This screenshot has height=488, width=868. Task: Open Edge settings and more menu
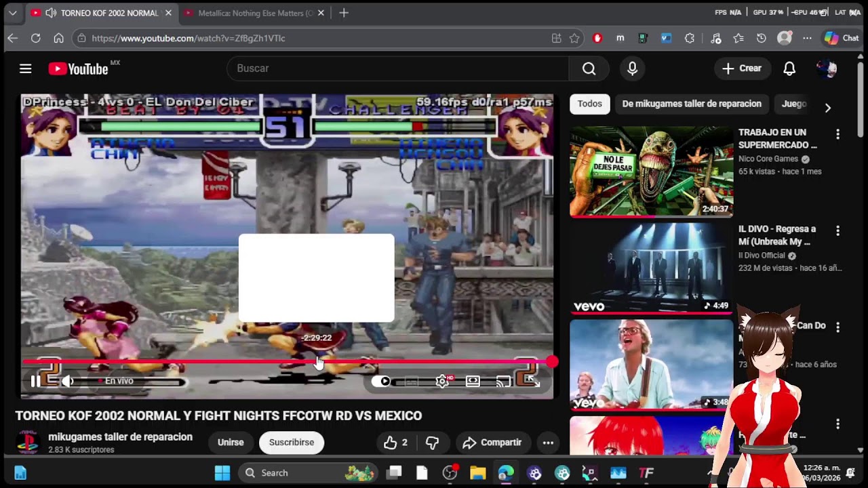tap(807, 39)
